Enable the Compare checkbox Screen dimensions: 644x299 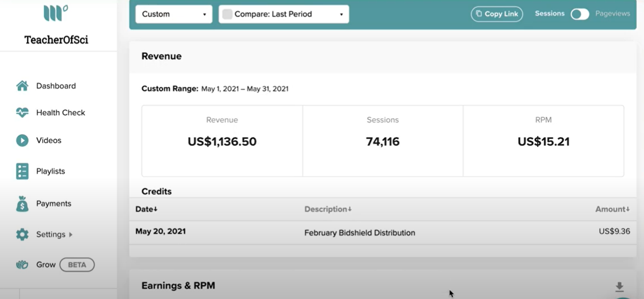[x=227, y=14]
